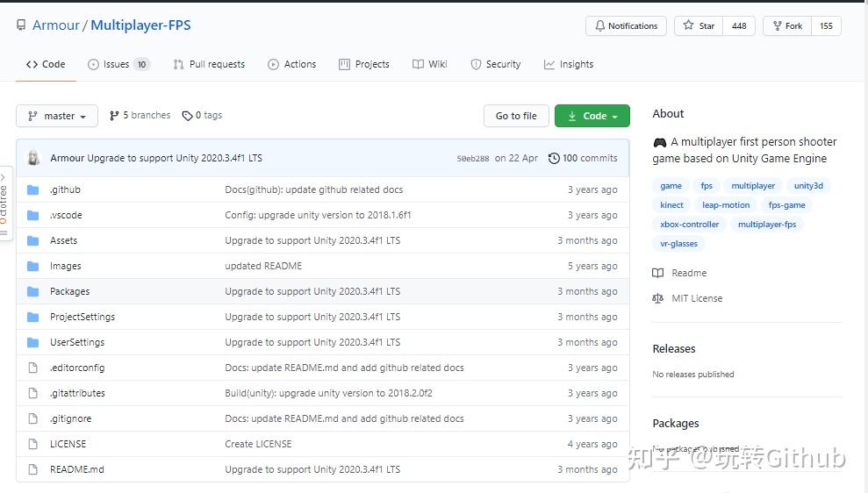This screenshot has width=868, height=493.
Task: Open the 100 commits history link
Action: 583,158
